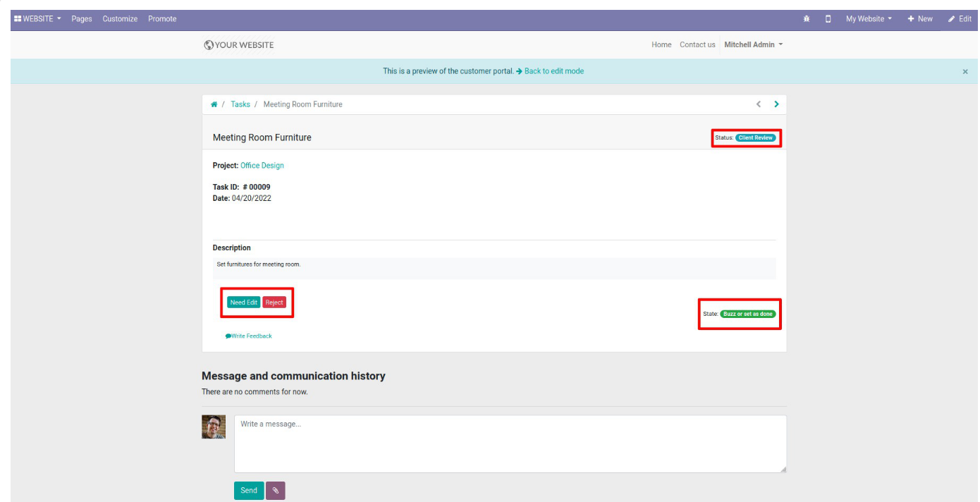The image size is (980, 502).
Task: Click the bug debug icon
Action: click(x=807, y=18)
